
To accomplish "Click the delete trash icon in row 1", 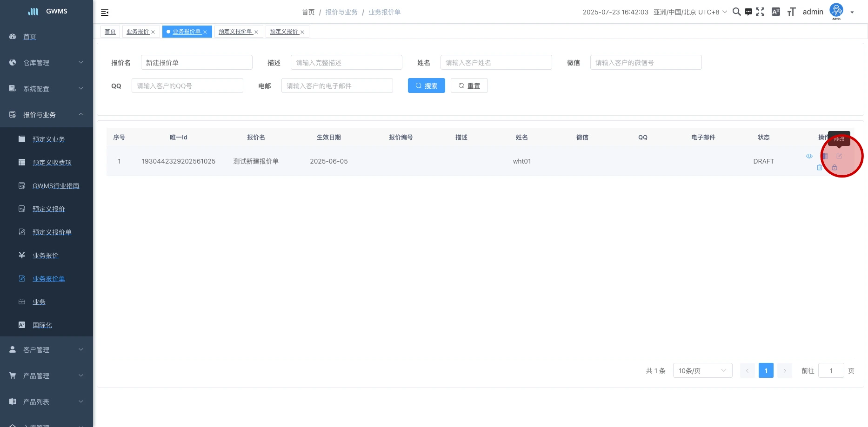I will [819, 167].
